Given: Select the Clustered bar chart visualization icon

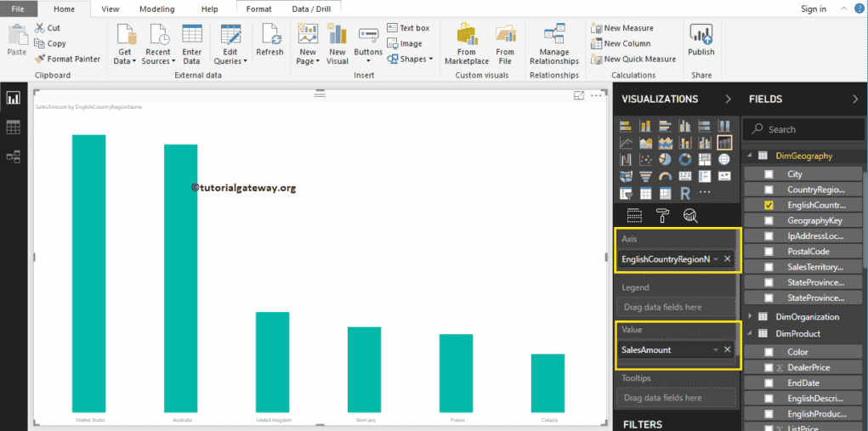Looking at the screenshot, I should click(665, 126).
